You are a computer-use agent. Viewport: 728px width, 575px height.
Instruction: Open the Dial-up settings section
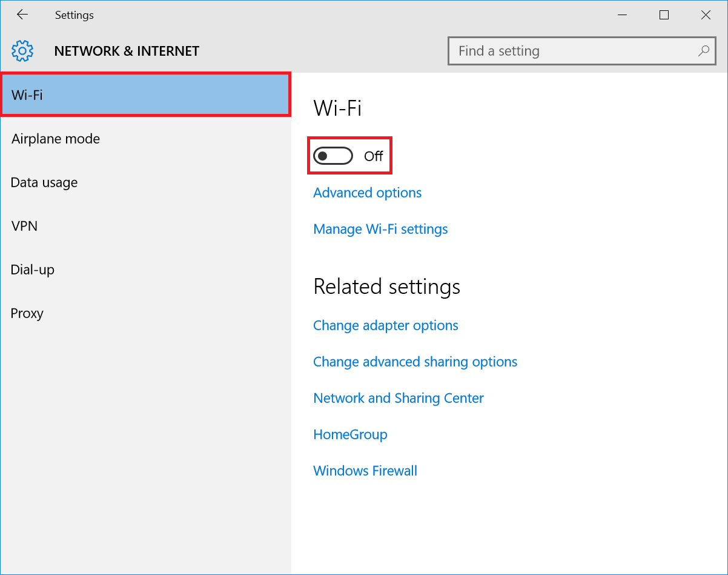33,270
